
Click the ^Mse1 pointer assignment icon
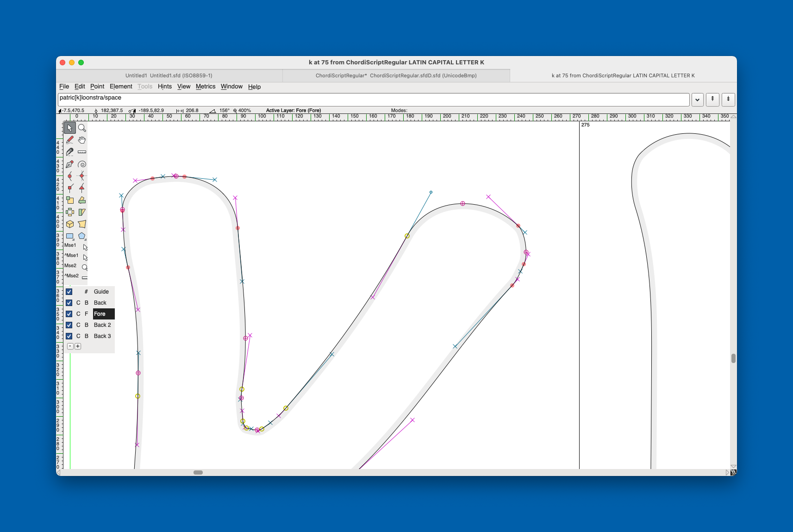(x=85, y=257)
